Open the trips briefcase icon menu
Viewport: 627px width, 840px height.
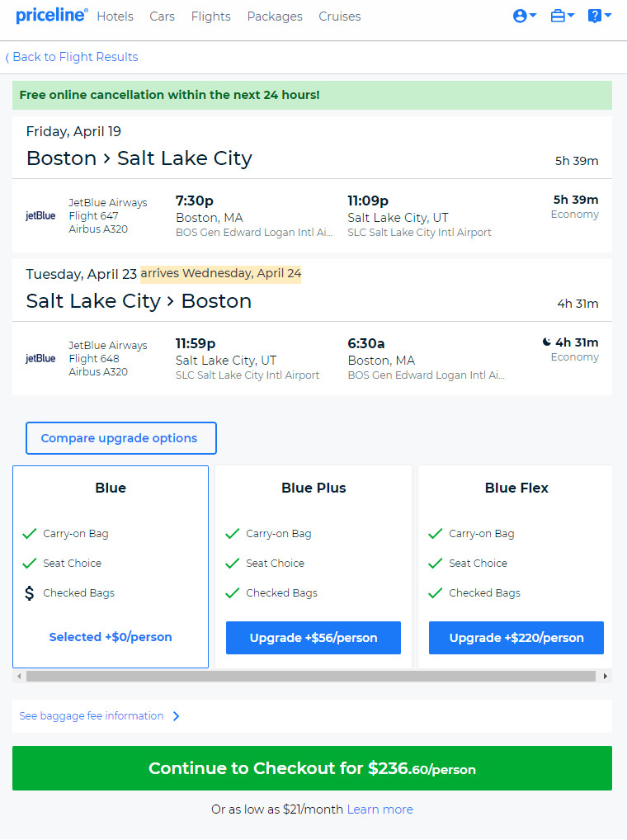(x=562, y=16)
